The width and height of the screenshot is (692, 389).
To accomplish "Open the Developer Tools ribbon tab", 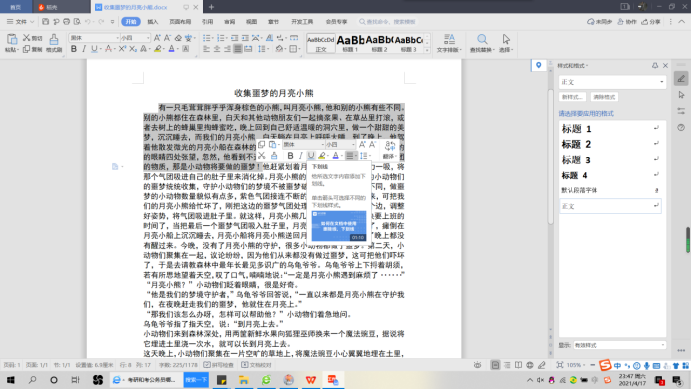I will (302, 22).
